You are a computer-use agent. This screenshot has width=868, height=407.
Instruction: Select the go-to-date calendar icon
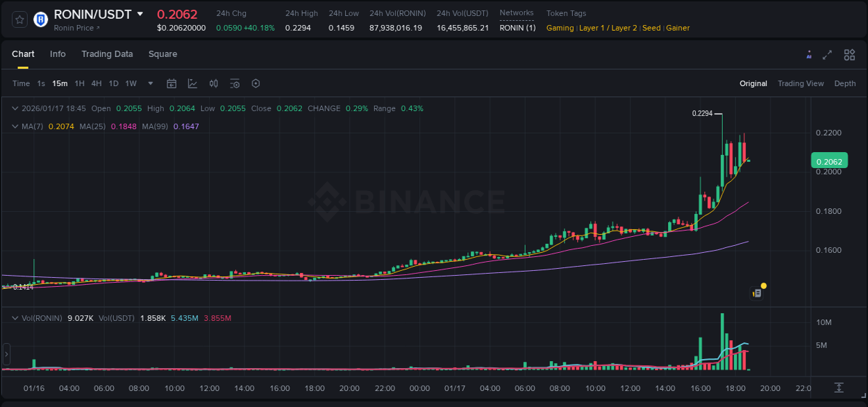[x=172, y=83]
